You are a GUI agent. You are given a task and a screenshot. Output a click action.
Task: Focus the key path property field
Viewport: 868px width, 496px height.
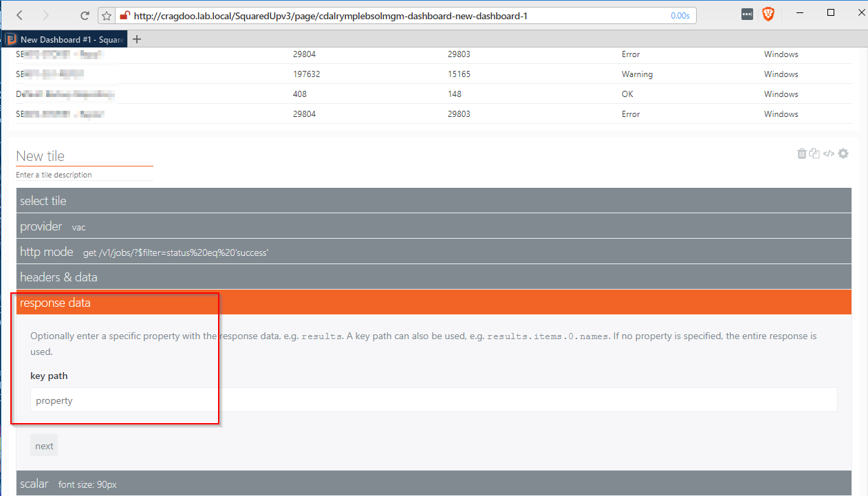click(433, 400)
